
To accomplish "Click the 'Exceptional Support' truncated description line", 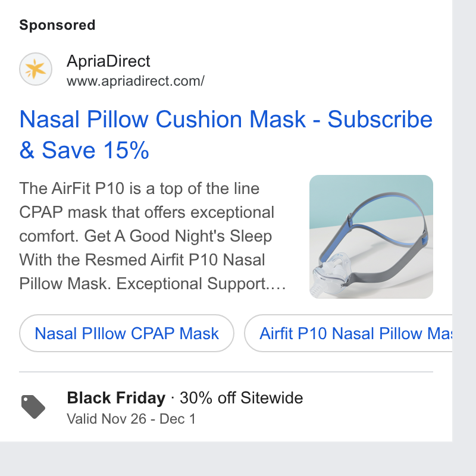I will (152, 284).
